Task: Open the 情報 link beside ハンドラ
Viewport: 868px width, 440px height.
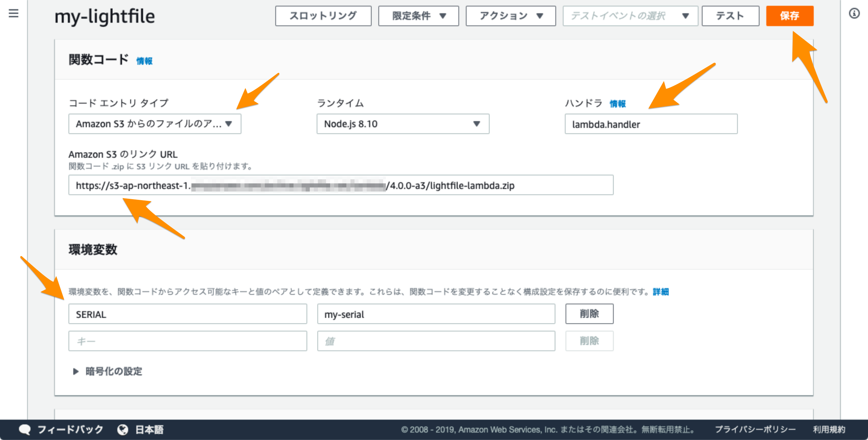Action: [618, 104]
